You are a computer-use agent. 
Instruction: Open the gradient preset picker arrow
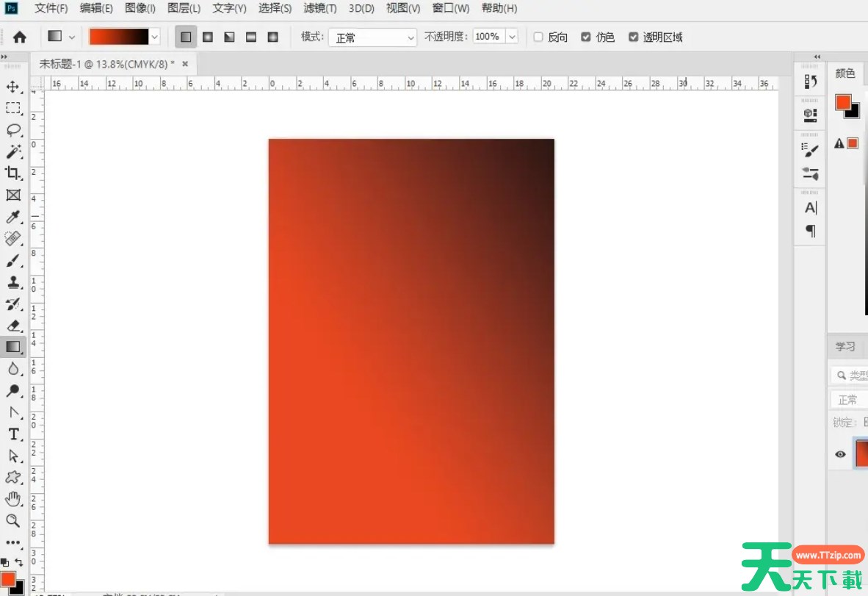tap(154, 37)
